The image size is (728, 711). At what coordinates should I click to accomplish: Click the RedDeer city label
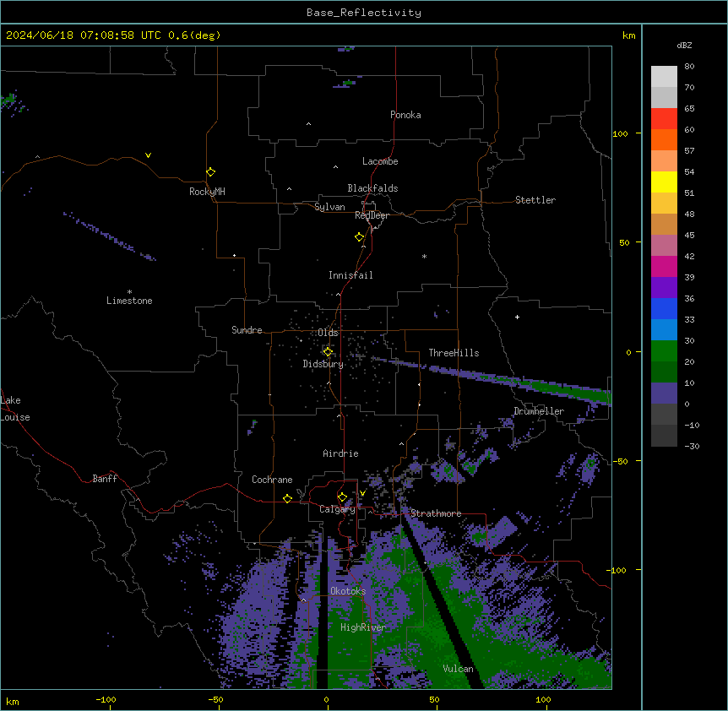(x=372, y=215)
